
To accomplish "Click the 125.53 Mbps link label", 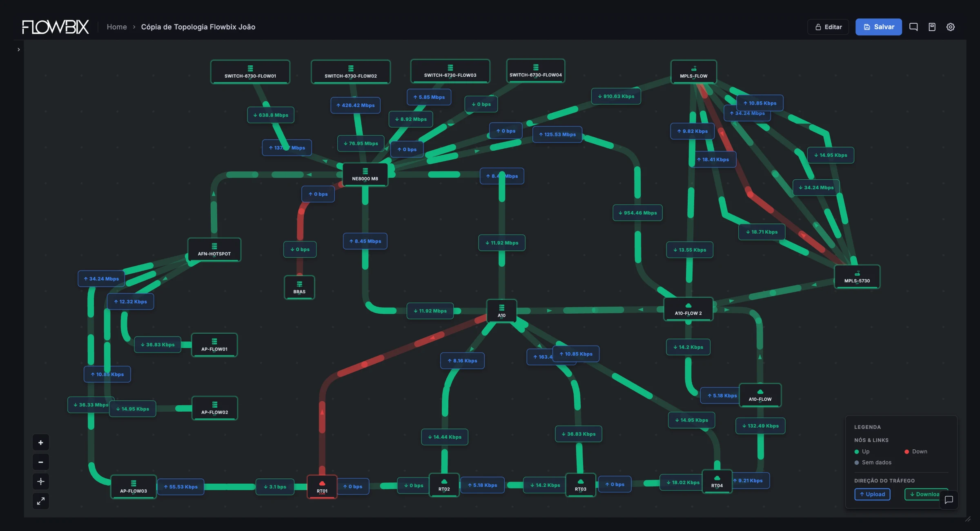I will coord(557,134).
